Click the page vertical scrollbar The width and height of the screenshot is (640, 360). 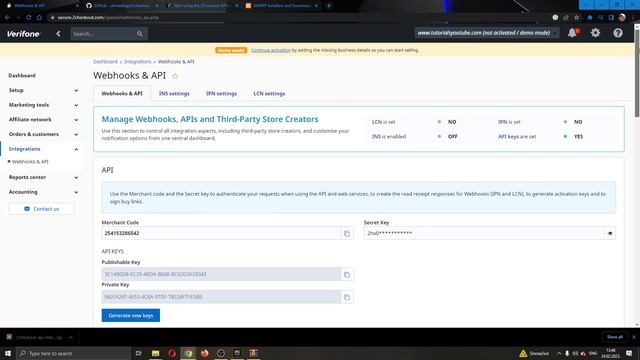[x=637, y=73]
